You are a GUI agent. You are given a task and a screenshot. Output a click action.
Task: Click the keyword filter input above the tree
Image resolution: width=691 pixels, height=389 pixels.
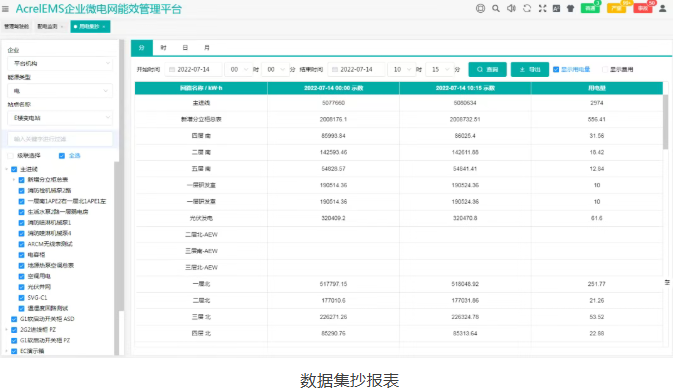pos(60,139)
